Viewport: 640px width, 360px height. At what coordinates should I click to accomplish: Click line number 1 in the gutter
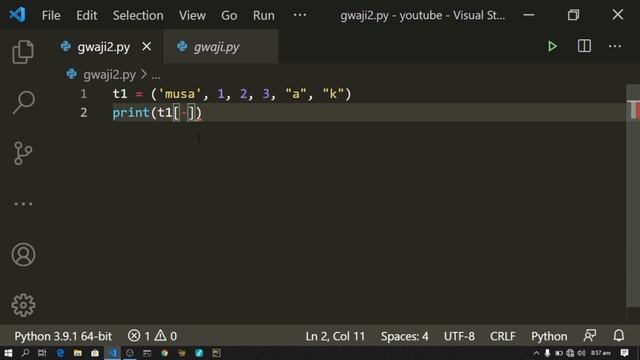[x=84, y=94]
